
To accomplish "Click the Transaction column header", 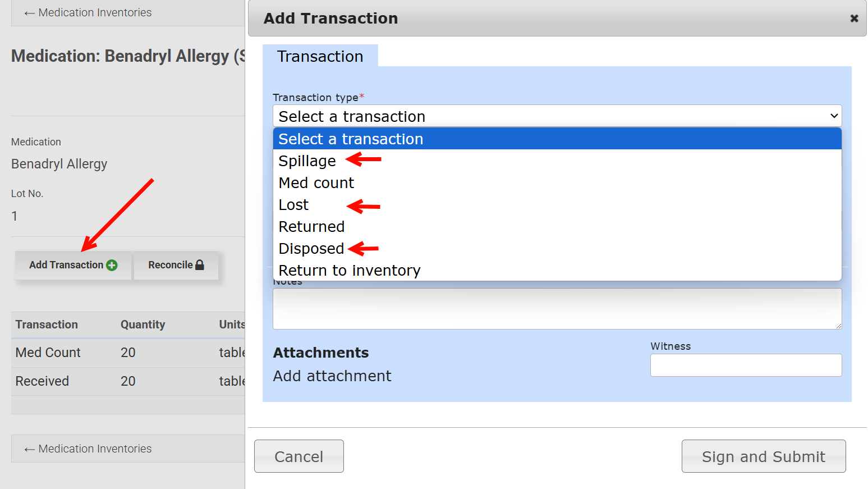I will (x=47, y=325).
